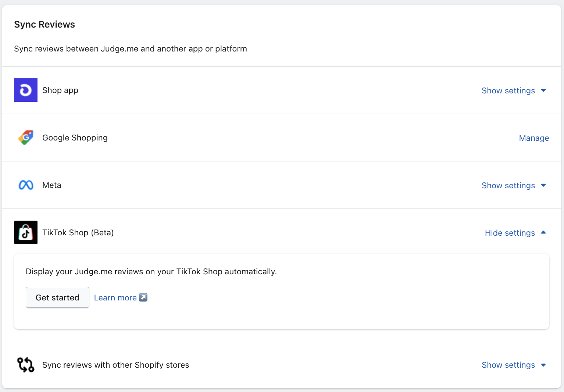The height and width of the screenshot is (392, 564).
Task: Click the Sync Reviews heading
Action: point(44,24)
